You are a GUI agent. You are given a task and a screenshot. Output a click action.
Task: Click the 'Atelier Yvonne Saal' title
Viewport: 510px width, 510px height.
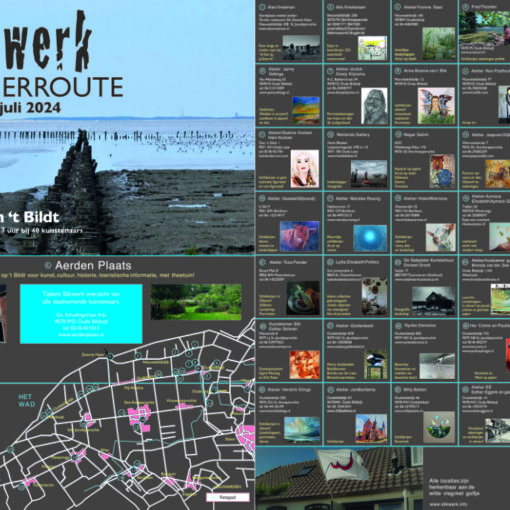[x=423, y=7]
